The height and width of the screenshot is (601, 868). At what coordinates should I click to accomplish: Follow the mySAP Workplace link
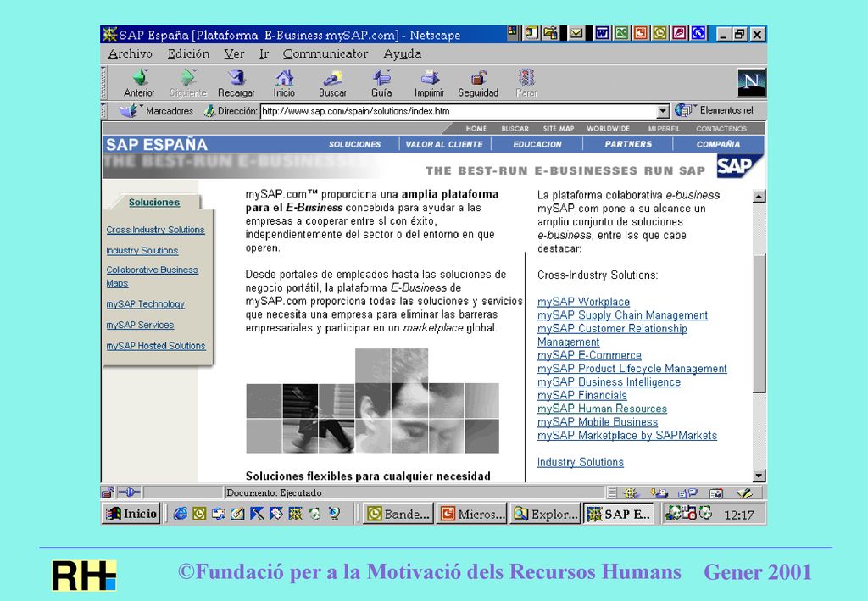[583, 302]
